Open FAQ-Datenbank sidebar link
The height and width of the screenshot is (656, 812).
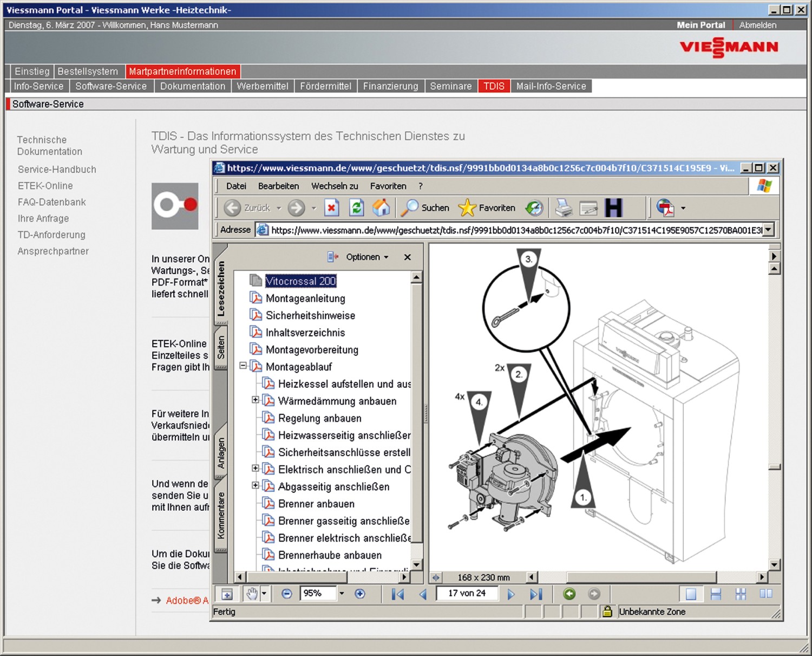[x=51, y=202]
